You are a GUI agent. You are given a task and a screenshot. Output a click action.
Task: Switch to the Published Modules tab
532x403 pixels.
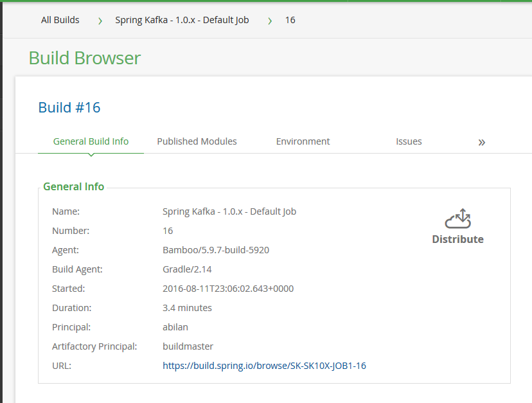point(197,141)
